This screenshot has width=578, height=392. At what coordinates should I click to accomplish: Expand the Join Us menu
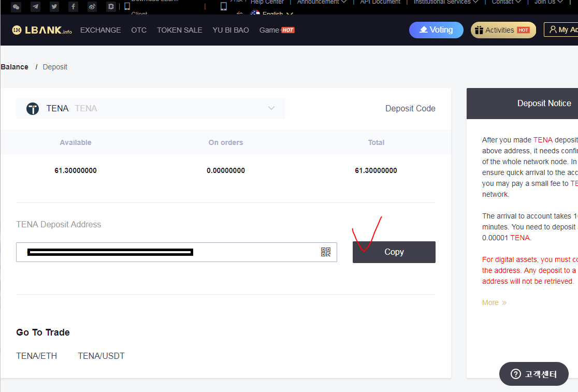(548, 2)
